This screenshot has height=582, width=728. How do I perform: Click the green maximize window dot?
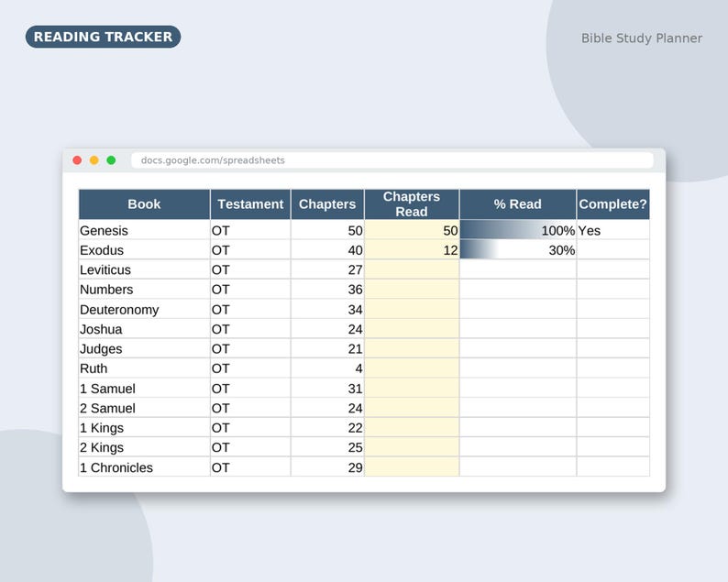tap(111, 160)
